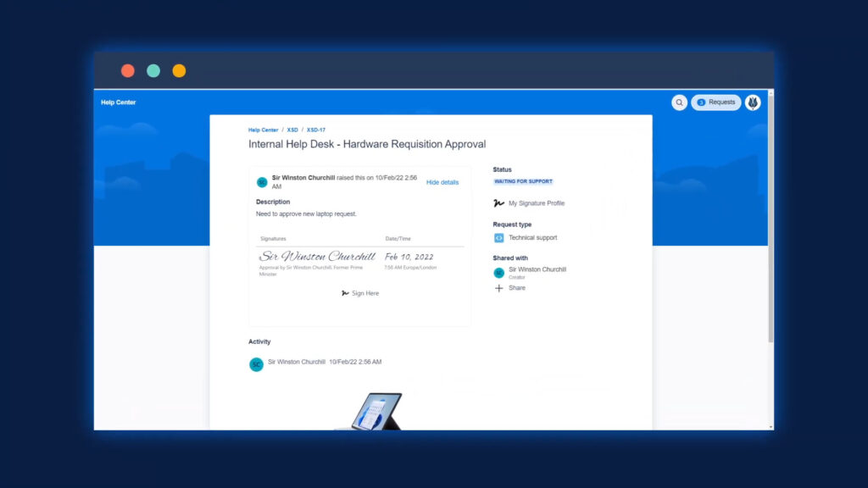The width and height of the screenshot is (868, 488).
Task: Click the Sign Here button
Action: tap(364, 293)
